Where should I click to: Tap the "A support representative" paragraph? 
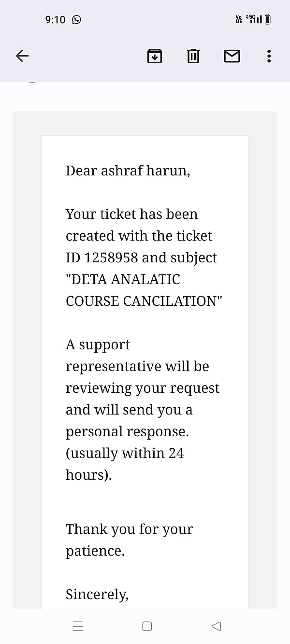coord(142,377)
